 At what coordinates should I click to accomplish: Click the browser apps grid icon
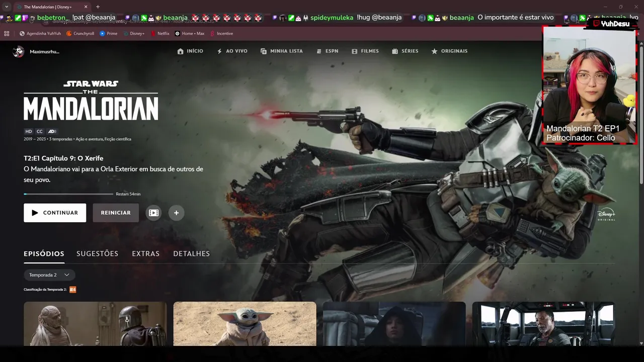[7, 34]
